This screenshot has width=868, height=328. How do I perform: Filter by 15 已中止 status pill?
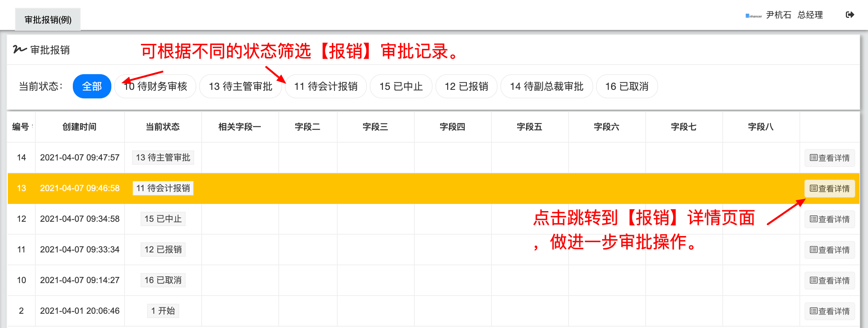point(401,86)
